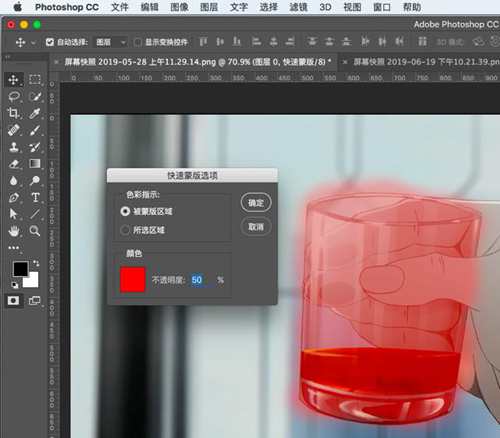Expand the edit toolbar three-dots menu
500x438 pixels.
pos(13,248)
